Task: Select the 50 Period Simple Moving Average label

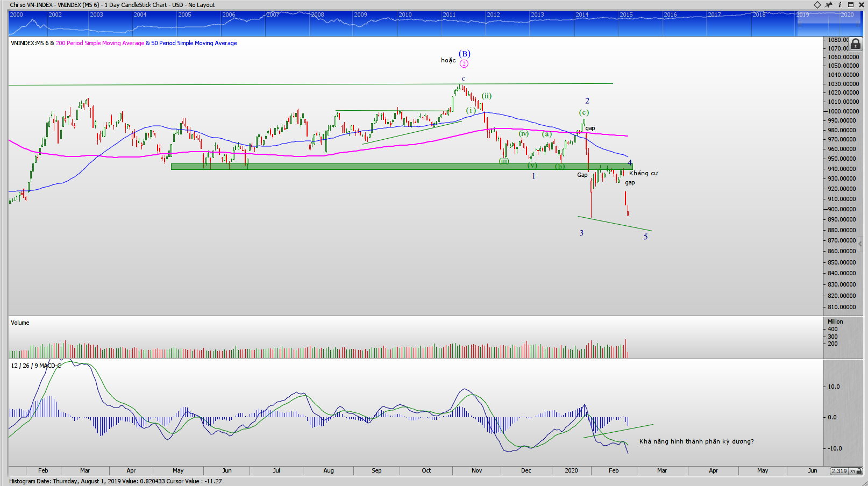Action: (194, 43)
